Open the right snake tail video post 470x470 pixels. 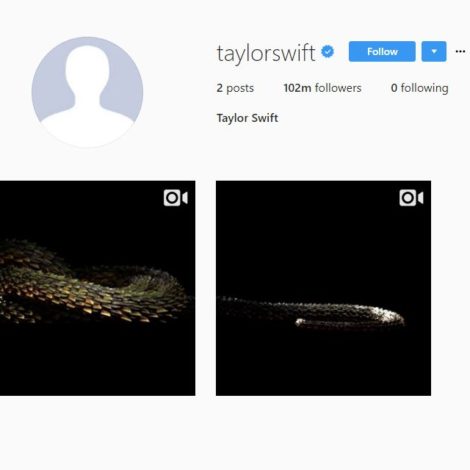[323, 288]
